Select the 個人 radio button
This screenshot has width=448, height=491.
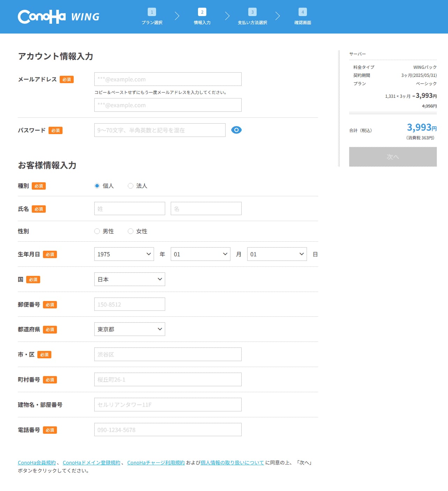pos(97,186)
